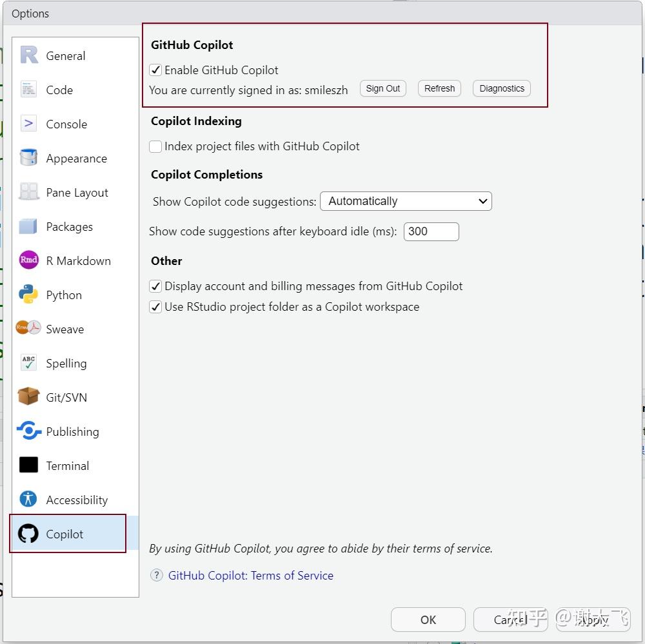Open Show Copilot code suggestions dropdown

(x=406, y=201)
